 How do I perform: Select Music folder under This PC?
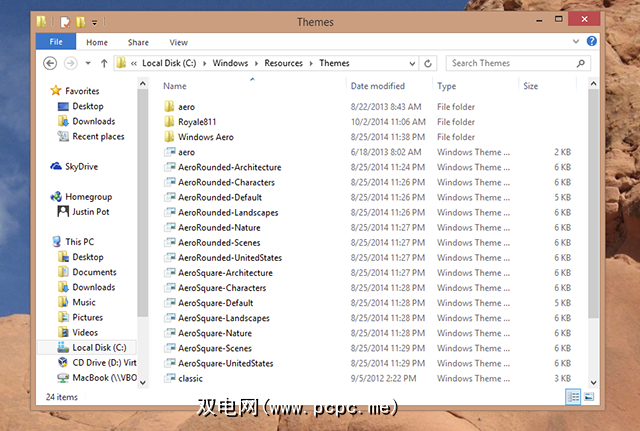pyautogui.click(x=84, y=302)
